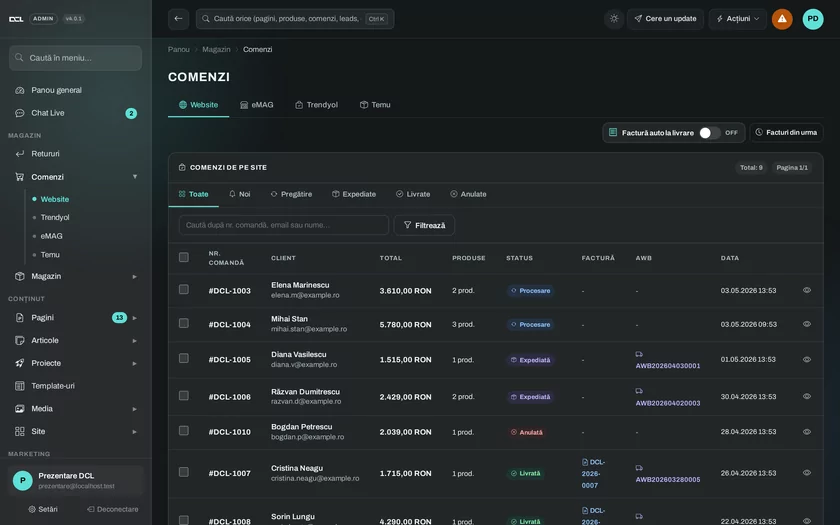Toggle the light/dark theme sun icon
Screen dimensions: 840x525
point(614,19)
